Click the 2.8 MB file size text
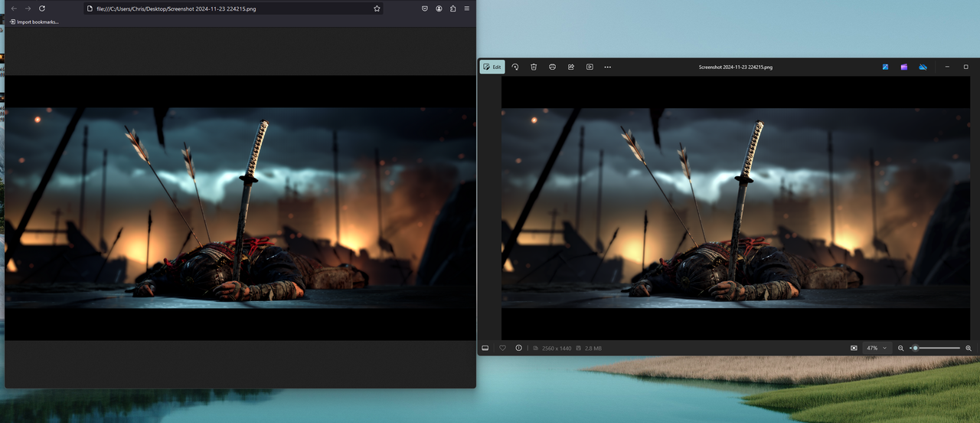Image resolution: width=980 pixels, height=423 pixels. coord(593,348)
